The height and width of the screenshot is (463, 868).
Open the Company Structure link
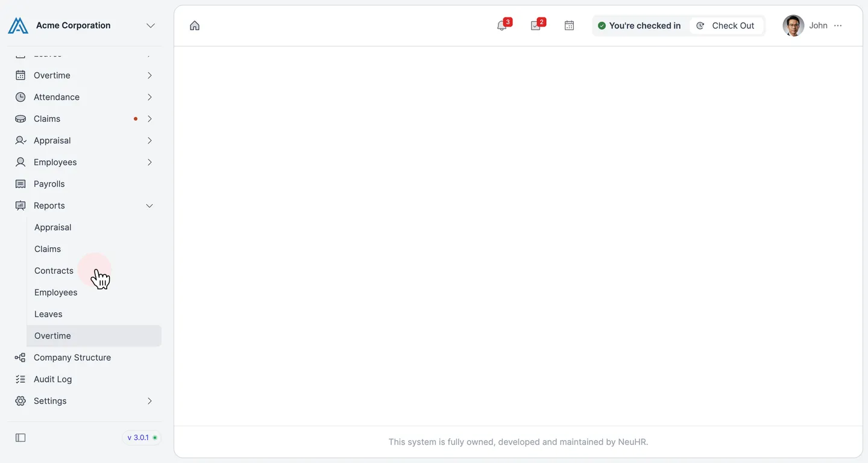pyautogui.click(x=84, y=357)
